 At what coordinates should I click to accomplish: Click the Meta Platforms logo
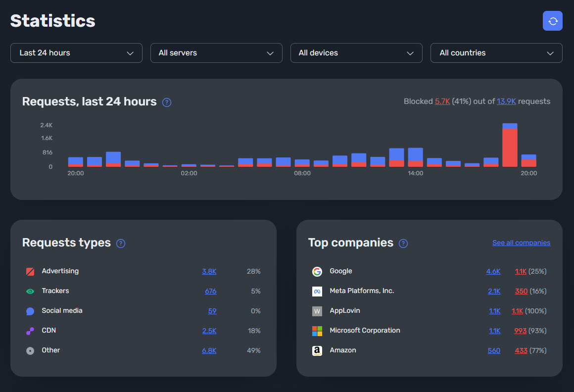(317, 291)
